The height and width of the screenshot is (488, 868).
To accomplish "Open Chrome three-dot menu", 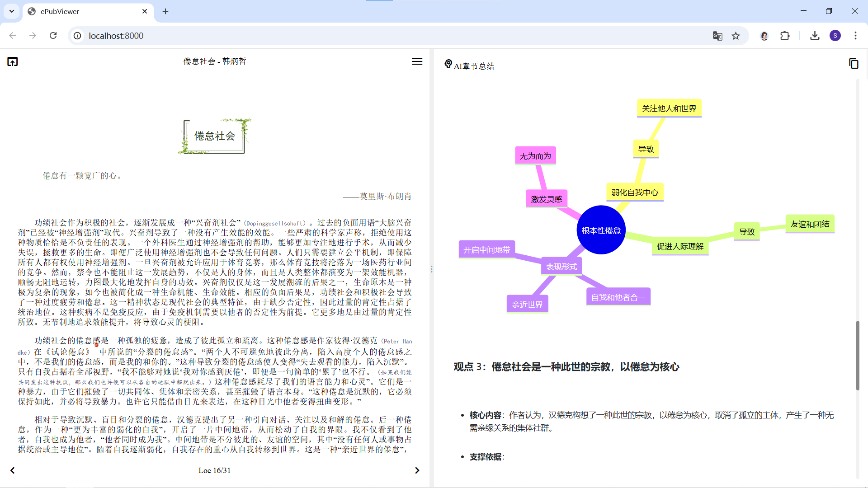I will click(x=855, y=36).
